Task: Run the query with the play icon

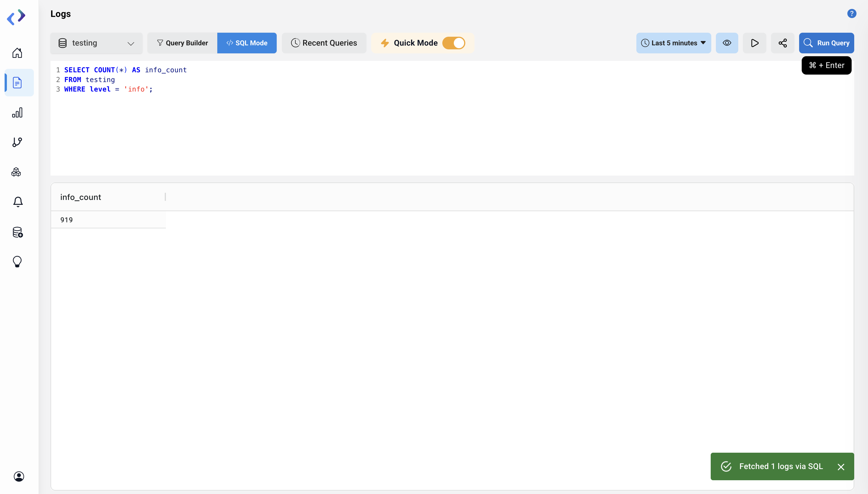Action: 755,43
